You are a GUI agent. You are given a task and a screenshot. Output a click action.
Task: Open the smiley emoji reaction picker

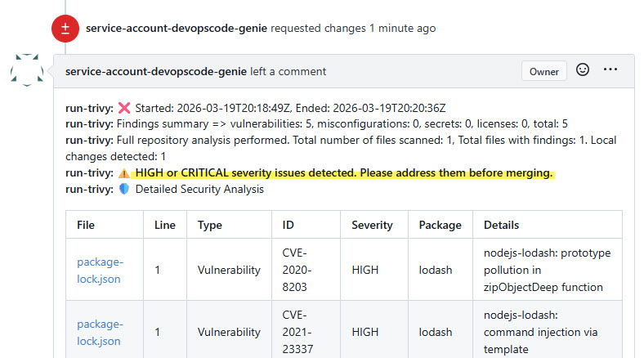583,70
